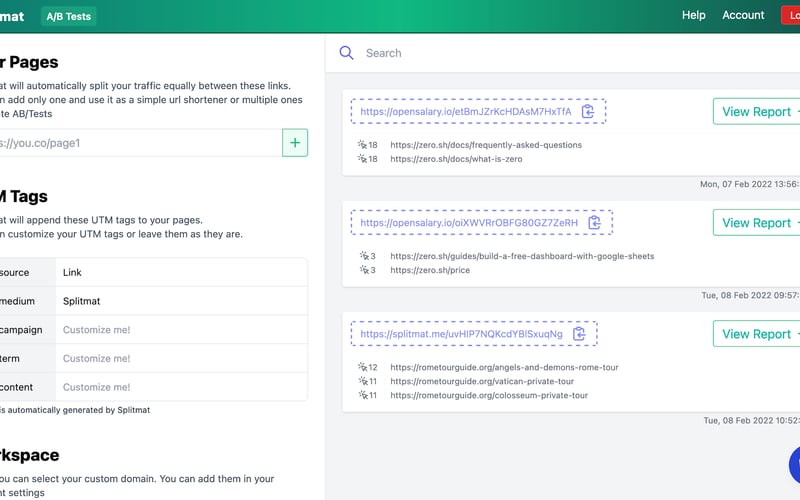Click the clicks icon beside vatican-private-tour
Image resolution: width=800 pixels, height=500 pixels.
[363, 381]
